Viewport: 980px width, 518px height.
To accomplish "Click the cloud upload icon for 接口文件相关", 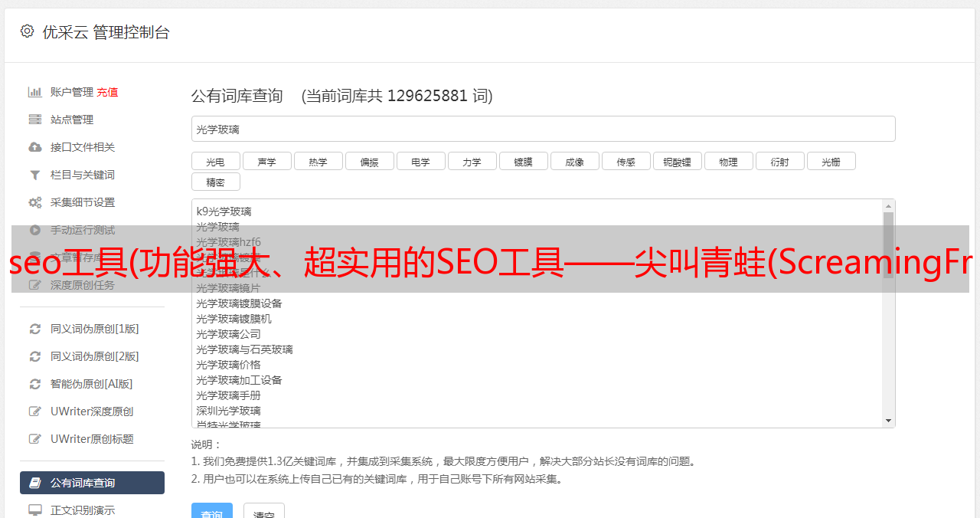I will (x=35, y=147).
